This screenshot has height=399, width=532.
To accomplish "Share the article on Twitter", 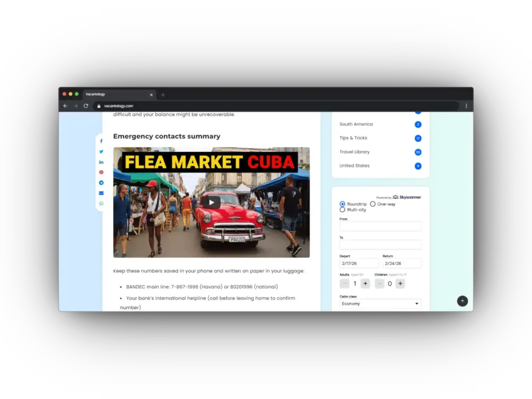I will (101, 152).
